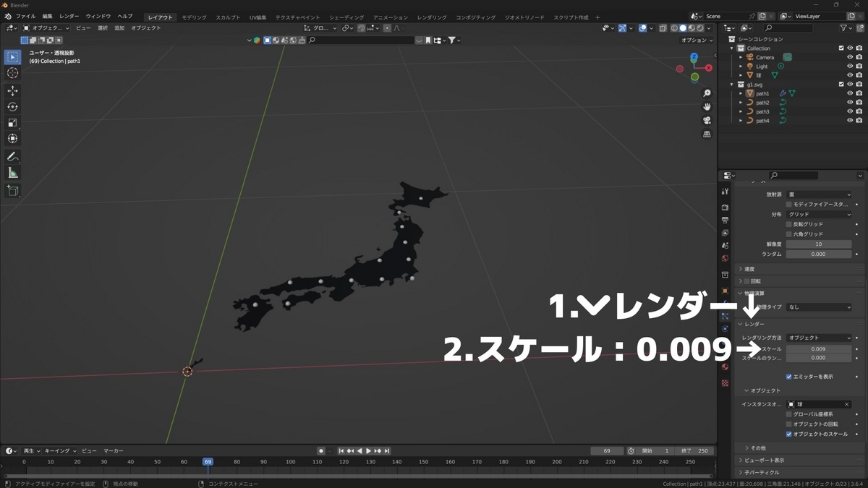This screenshot has width=868, height=488.
Task: Hide path2 with its eye icon
Action: (x=850, y=102)
